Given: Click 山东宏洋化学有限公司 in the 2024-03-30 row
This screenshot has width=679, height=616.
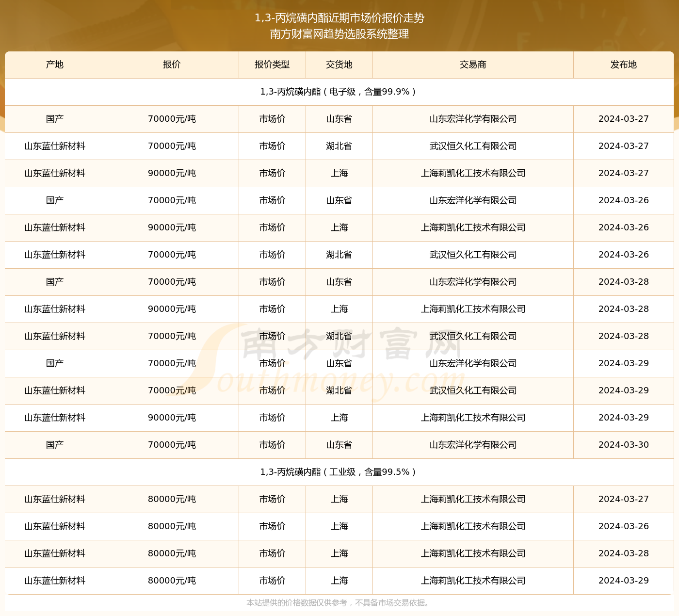Looking at the screenshot, I should [473, 445].
